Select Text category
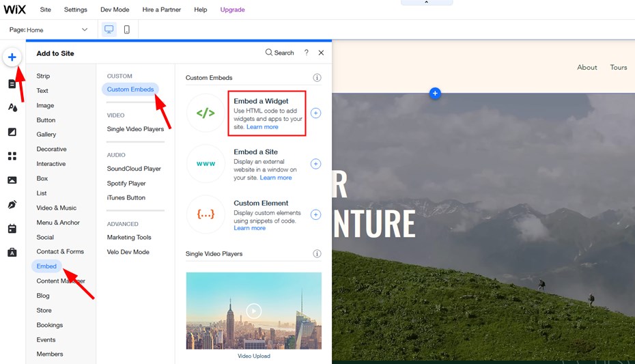Image resolution: width=635 pixels, height=364 pixels. [42, 90]
